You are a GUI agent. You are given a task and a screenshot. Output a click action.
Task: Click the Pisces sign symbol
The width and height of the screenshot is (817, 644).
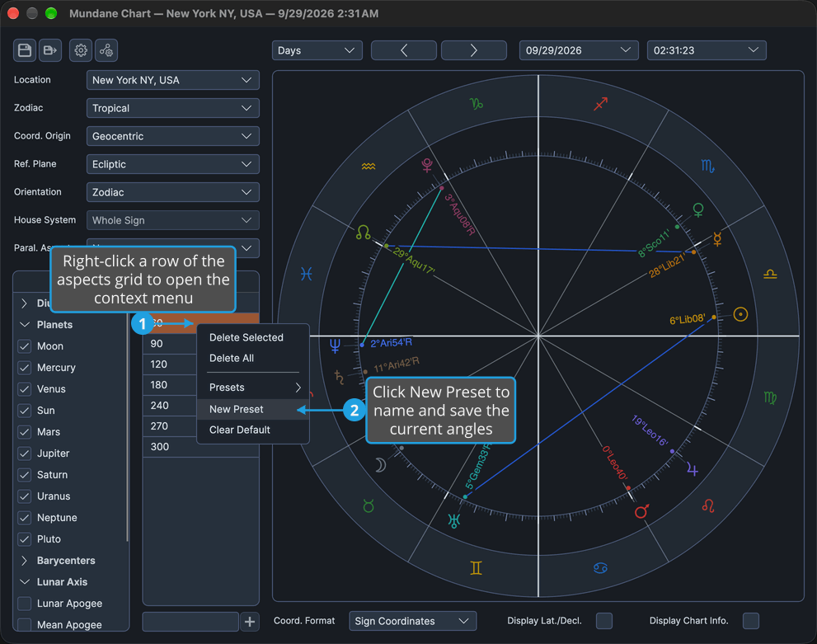(x=307, y=274)
